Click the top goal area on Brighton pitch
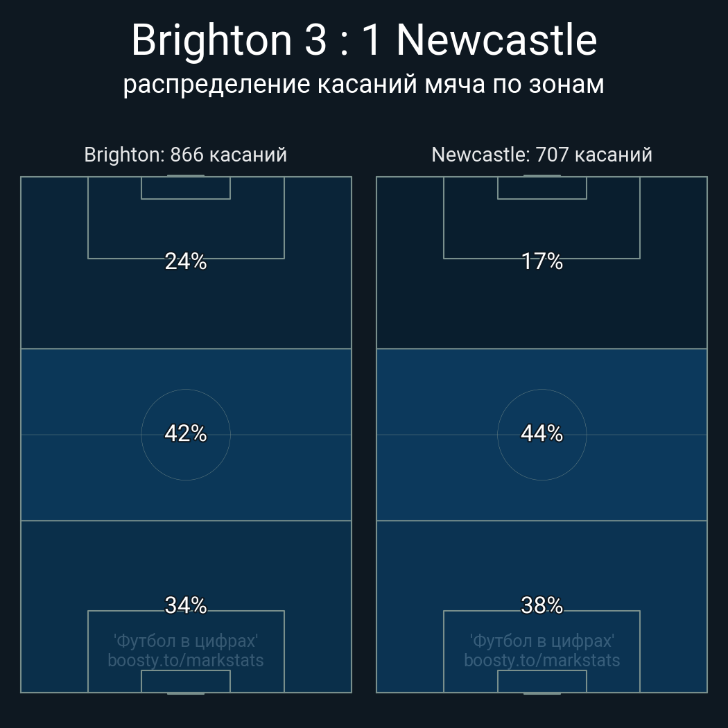This screenshot has width=728, height=728. 186,188
